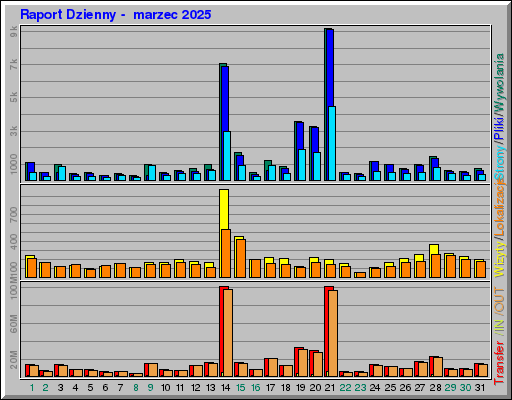Select the cyan pages bar for day 14

(x=227, y=156)
